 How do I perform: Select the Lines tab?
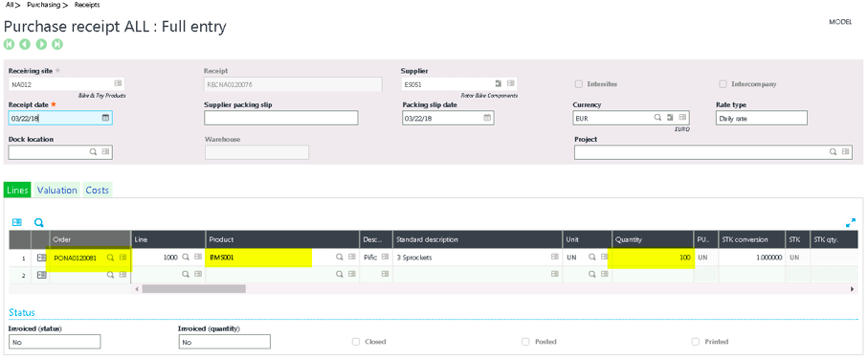17,190
